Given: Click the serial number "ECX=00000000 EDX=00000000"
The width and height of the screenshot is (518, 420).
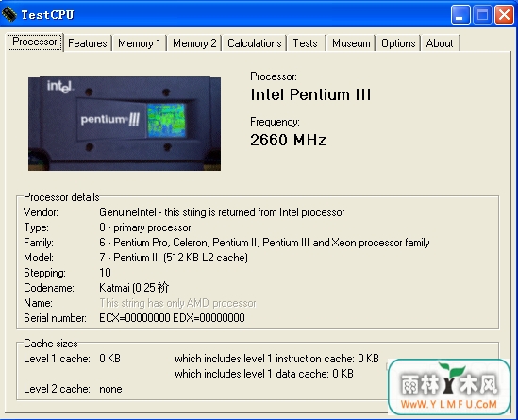Looking at the screenshot, I should [x=172, y=318].
